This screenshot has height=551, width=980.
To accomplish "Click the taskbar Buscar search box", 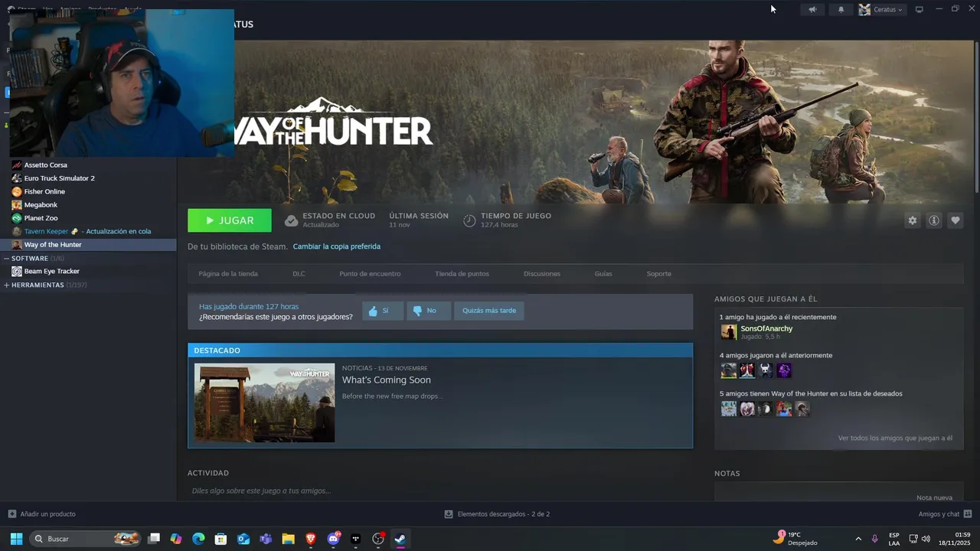I will coord(86,539).
